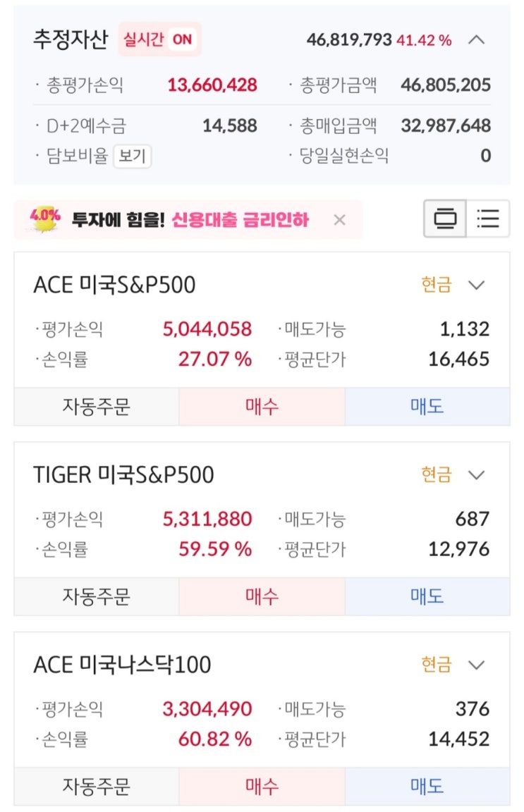
Task: Dismiss the 신용대출 금리인하 banner with X
Action: point(339,220)
